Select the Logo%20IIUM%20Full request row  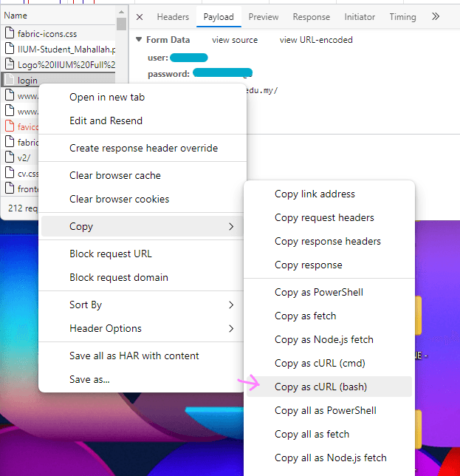(58, 64)
